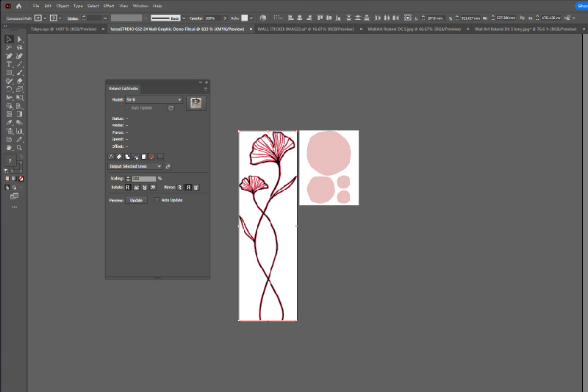Open the Effect menu
Viewport: 588px width, 392px height.
(109, 6)
